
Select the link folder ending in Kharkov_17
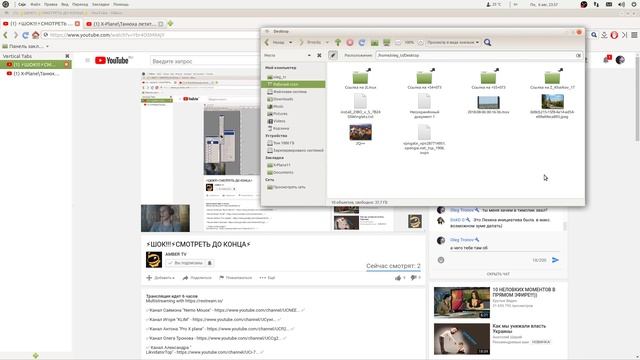click(x=552, y=78)
